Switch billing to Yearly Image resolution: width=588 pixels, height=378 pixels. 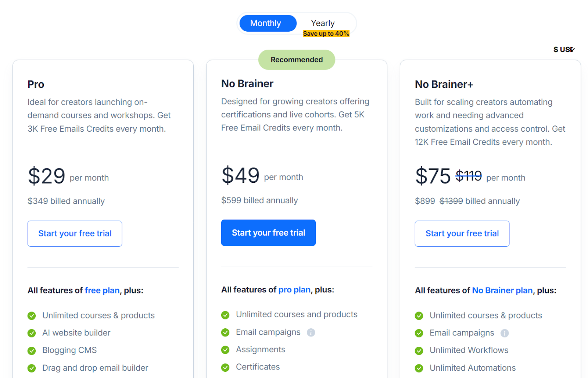pyautogui.click(x=323, y=23)
